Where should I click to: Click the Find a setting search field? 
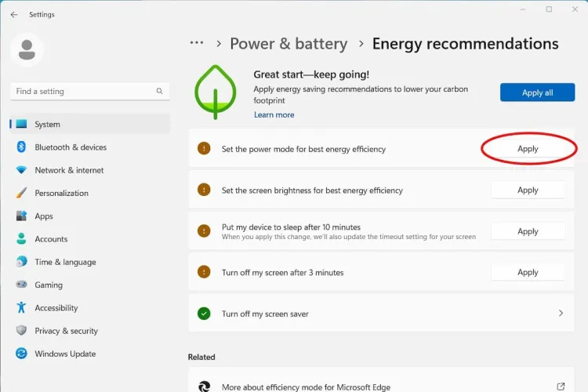[82, 92]
